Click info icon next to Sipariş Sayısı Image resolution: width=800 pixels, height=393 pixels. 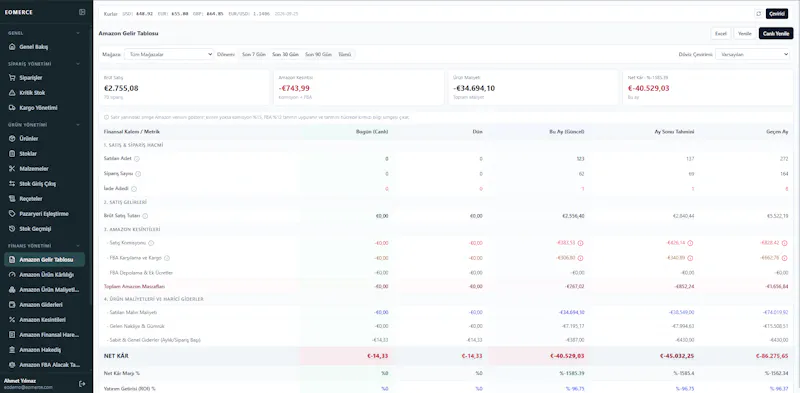[x=138, y=174]
